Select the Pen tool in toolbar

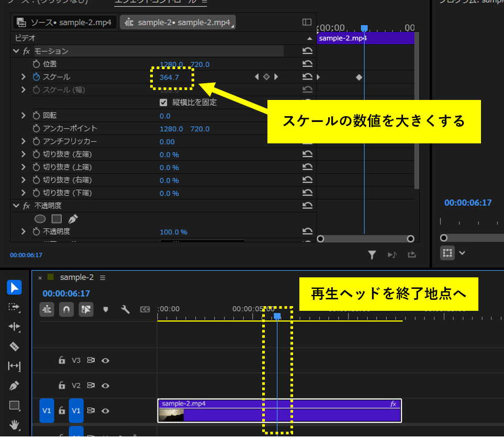pyautogui.click(x=15, y=386)
